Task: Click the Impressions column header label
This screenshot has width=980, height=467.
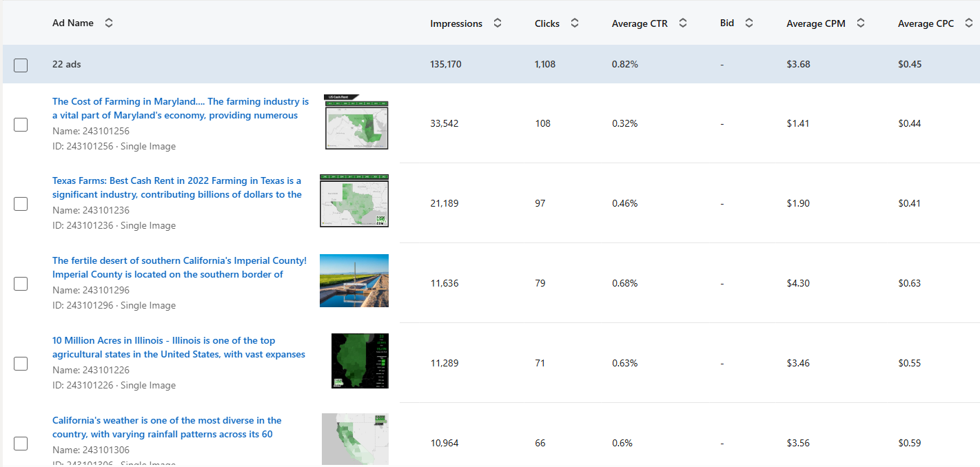Action: click(456, 23)
